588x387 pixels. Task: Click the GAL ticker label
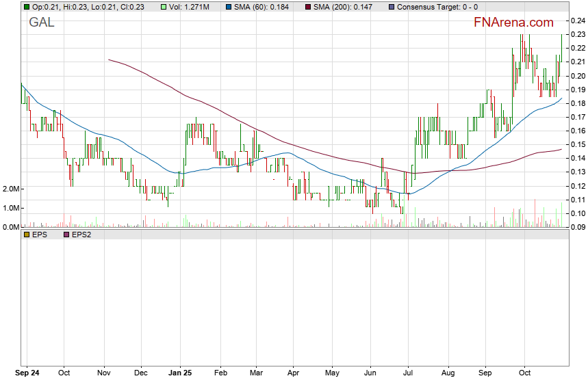(x=41, y=23)
